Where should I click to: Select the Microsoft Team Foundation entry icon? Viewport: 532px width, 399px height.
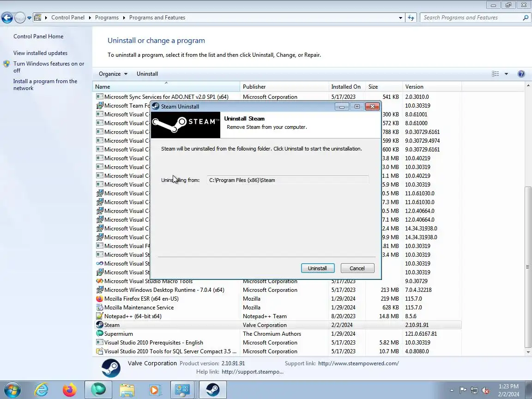coord(99,105)
